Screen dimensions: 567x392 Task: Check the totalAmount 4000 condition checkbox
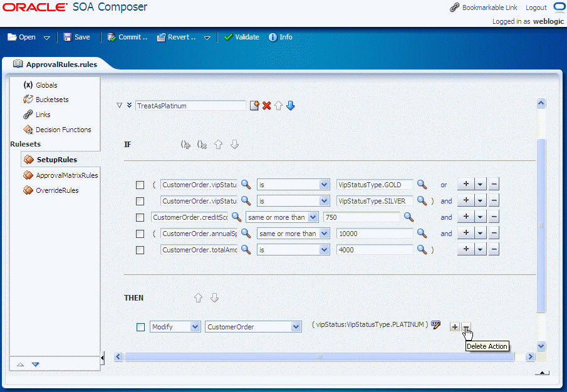point(140,250)
